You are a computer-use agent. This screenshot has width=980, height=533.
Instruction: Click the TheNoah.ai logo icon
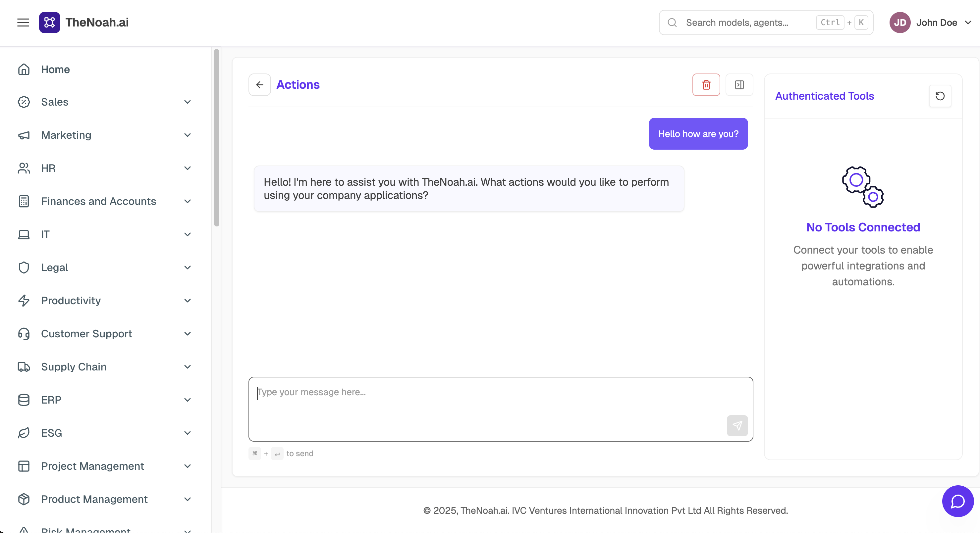click(x=49, y=23)
